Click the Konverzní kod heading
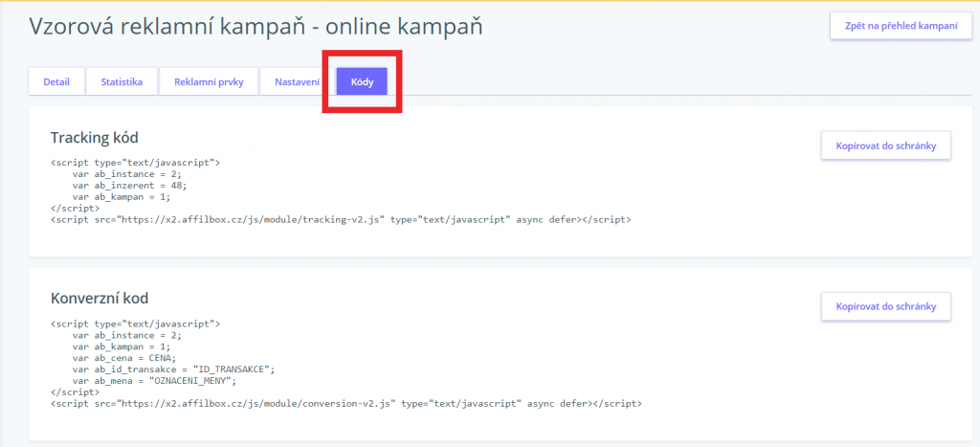 click(x=100, y=299)
